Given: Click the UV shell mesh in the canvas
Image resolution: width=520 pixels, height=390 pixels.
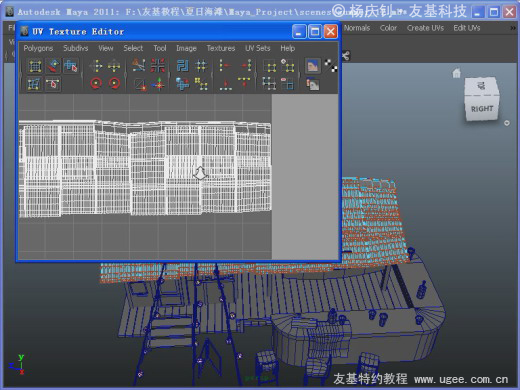Looking at the screenshot, I should pos(145,169).
